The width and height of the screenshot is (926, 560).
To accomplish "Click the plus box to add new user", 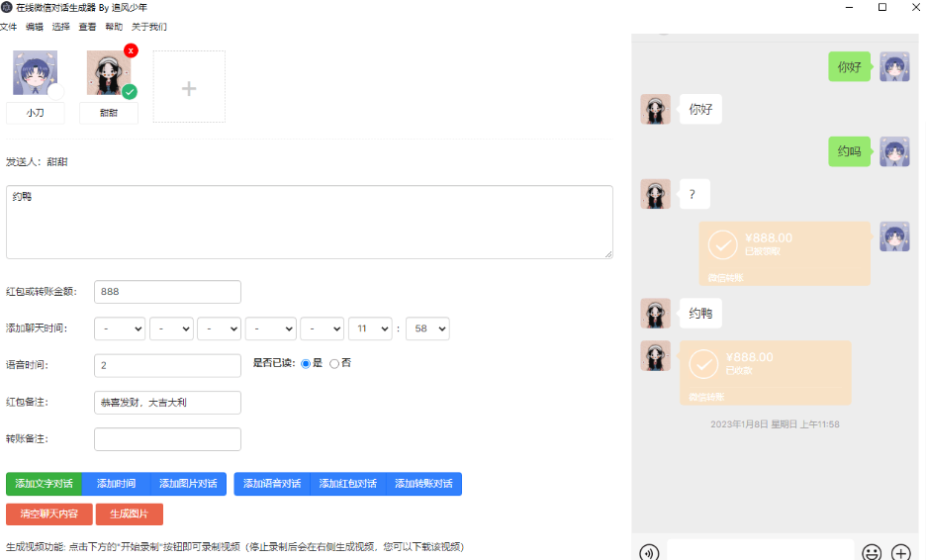I will pos(189,87).
